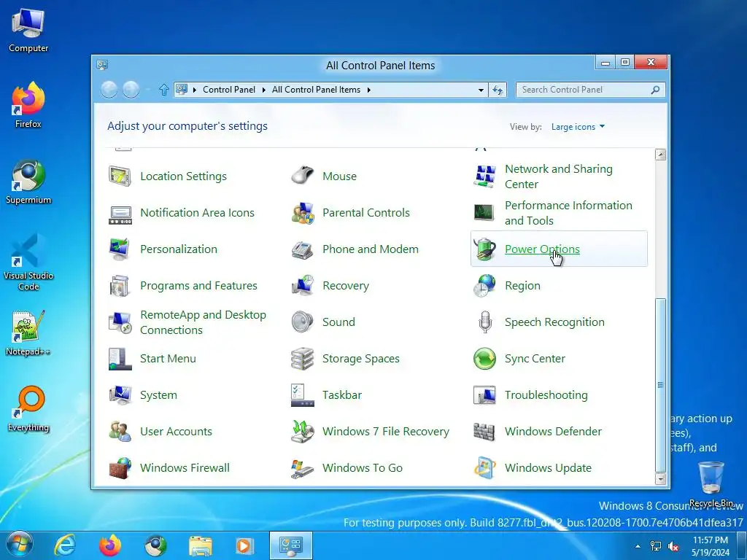Open the View by Large icons dropdown

[x=578, y=127]
